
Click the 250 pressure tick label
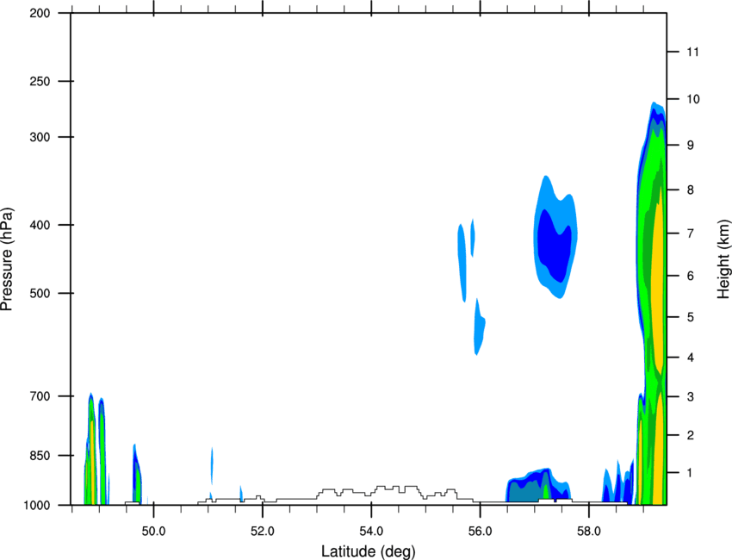[x=40, y=81]
